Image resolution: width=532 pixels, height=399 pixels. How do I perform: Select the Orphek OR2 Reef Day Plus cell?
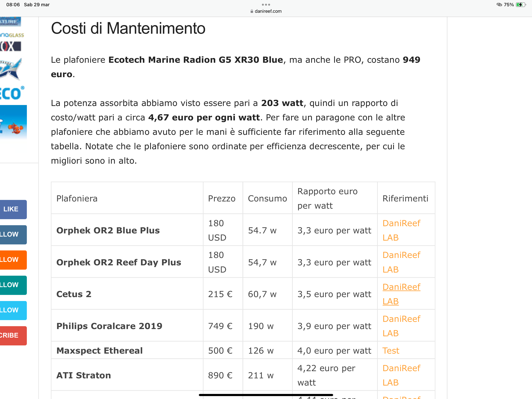[127, 262]
